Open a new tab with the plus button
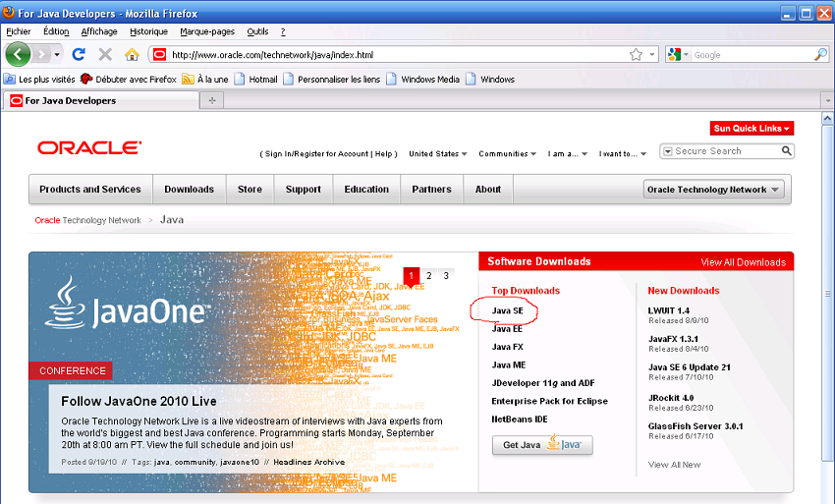The image size is (835, 504). point(212,100)
